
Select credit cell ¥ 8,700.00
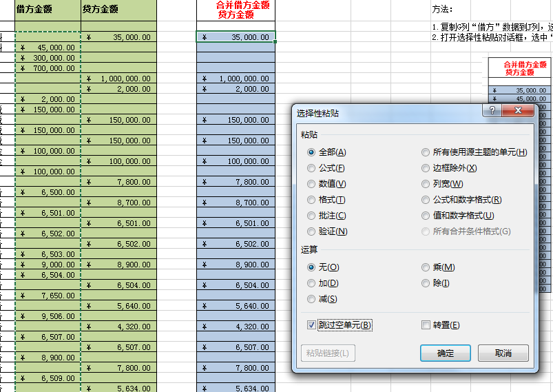click(x=119, y=203)
